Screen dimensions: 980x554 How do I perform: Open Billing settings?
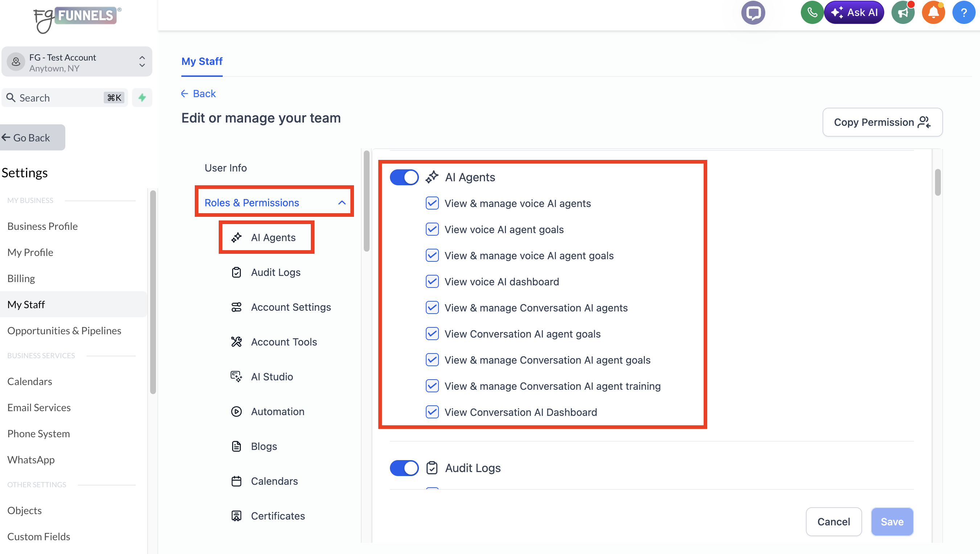(x=21, y=278)
